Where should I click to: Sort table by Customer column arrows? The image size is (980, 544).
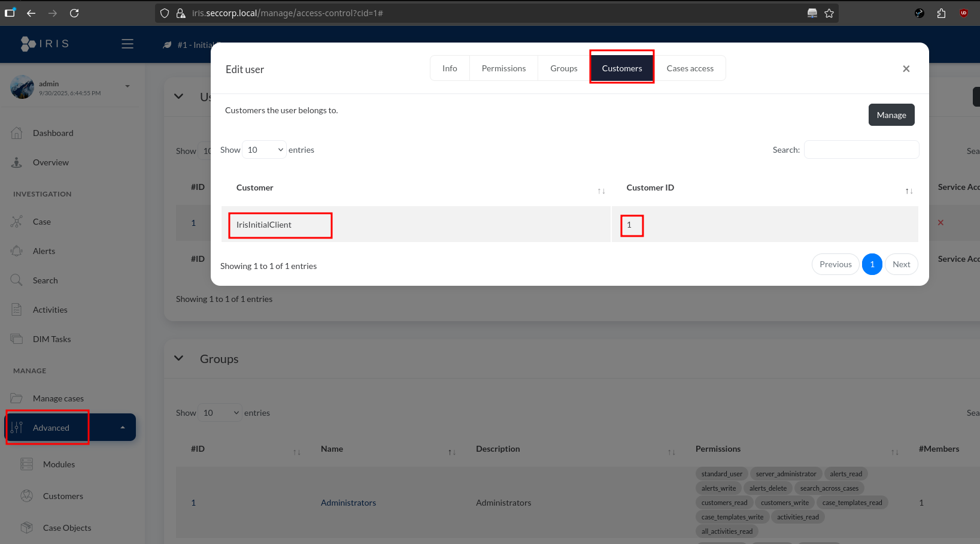601,191
